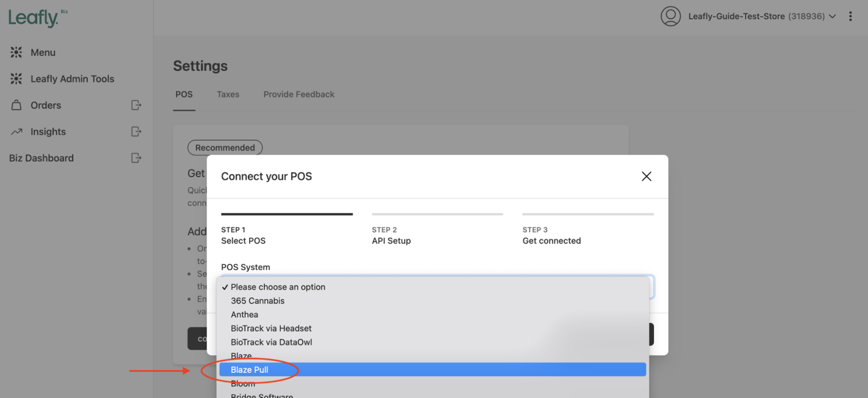Choose 365 Cannabis from the dropdown
Viewport: 868px width, 398px height.
[x=257, y=301]
